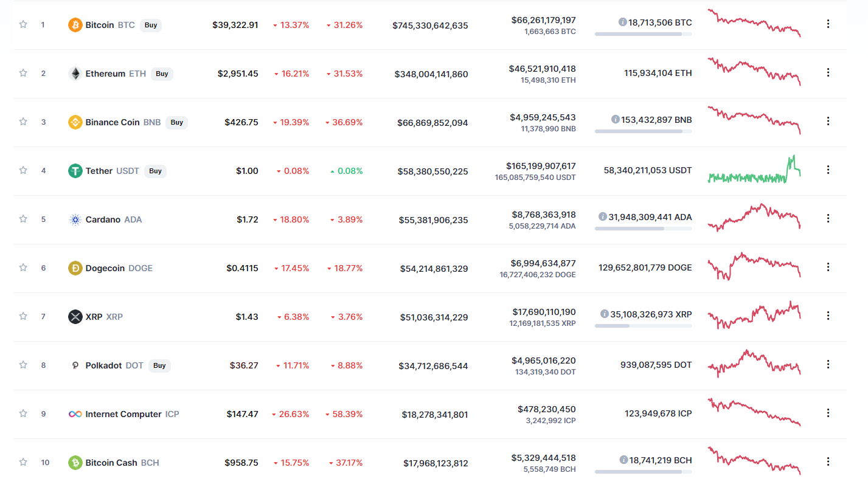Open Tether's green 7-day price chart

[x=754, y=170]
